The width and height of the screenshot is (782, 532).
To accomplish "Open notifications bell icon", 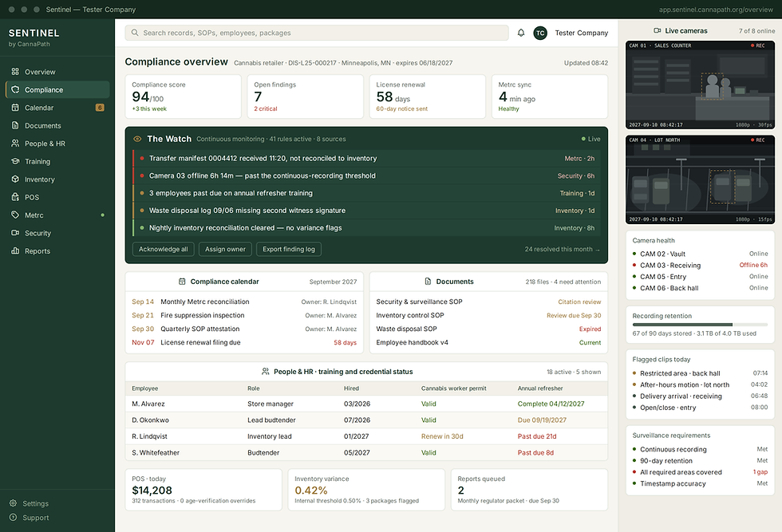I will point(520,33).
